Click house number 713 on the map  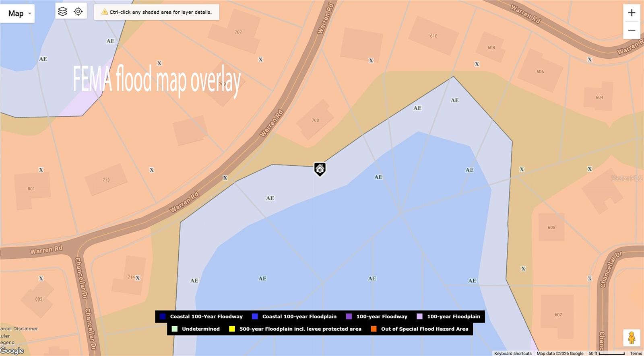[106, 180]
